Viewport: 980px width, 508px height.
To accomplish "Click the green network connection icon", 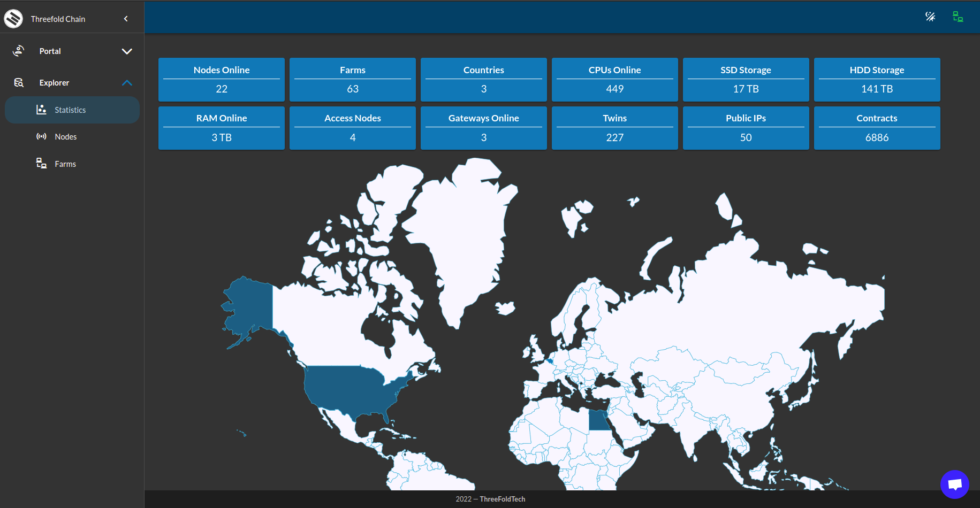I will point(958,17).
